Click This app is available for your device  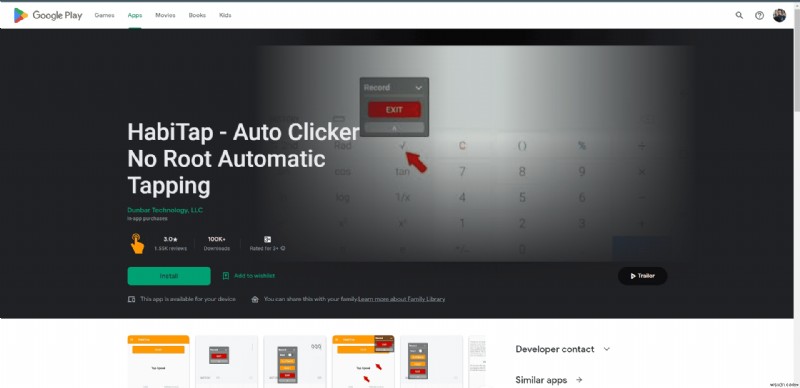tap(188, 299)
